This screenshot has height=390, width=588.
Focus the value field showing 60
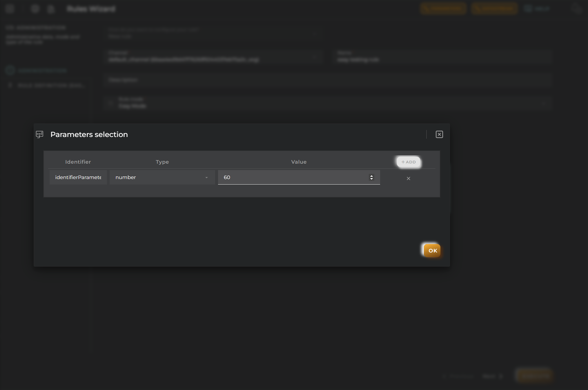pyautogui.click(x=299, y=177)
